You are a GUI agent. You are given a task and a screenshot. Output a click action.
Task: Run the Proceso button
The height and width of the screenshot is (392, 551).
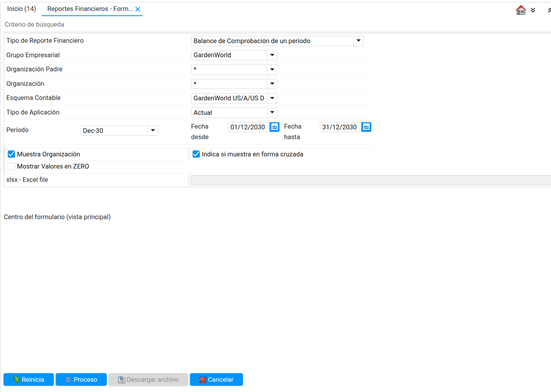tap(81, 379)
